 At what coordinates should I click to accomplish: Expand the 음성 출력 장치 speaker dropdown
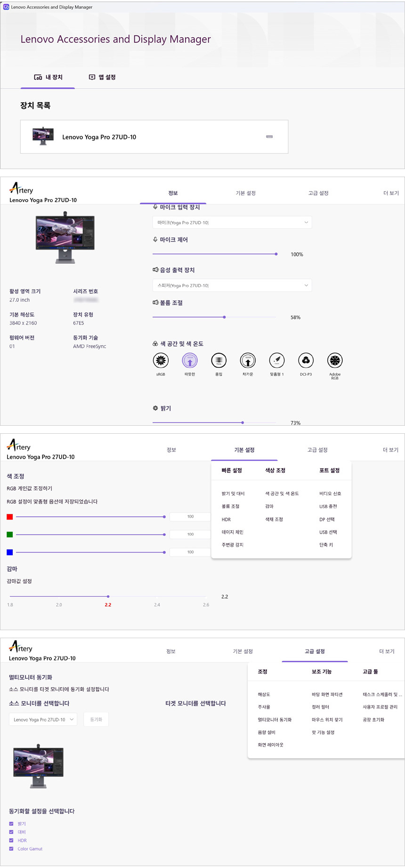[x=232, y=285]
